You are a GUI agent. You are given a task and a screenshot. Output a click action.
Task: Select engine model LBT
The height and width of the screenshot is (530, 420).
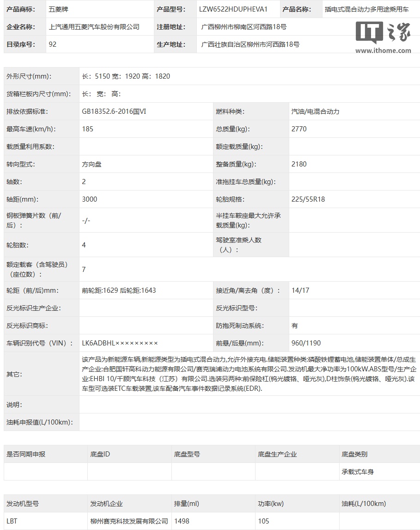coord(12,521)
